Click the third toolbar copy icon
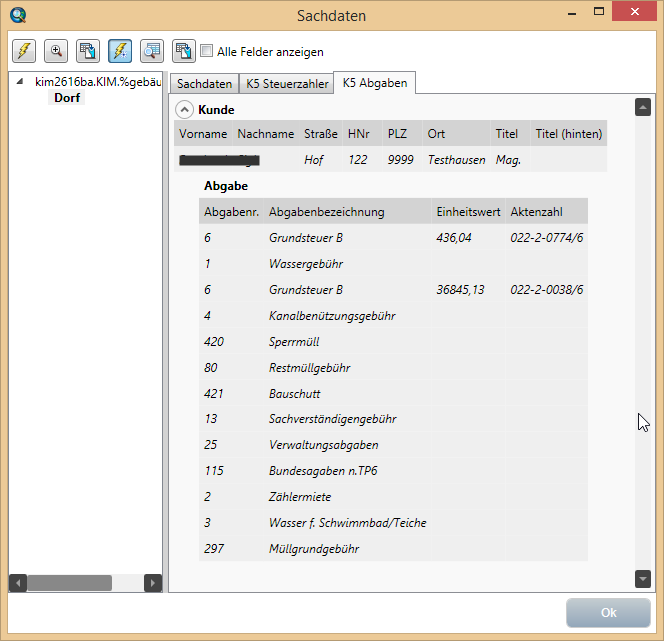The width and height of the screenshot is (664, 641). coord(87,51)
